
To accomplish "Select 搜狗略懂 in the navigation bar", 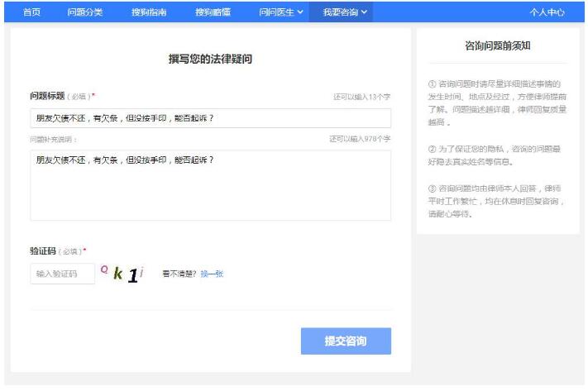I will [x=213, y=12].
